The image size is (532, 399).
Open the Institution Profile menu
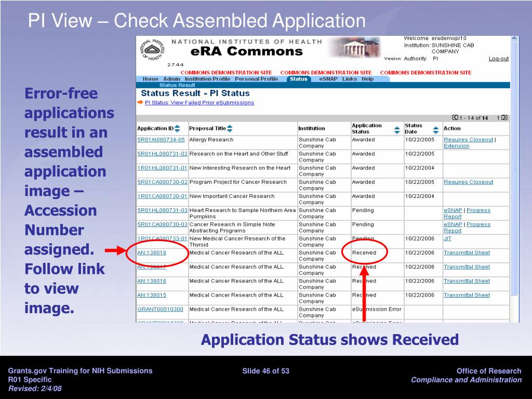click(207, 79)
